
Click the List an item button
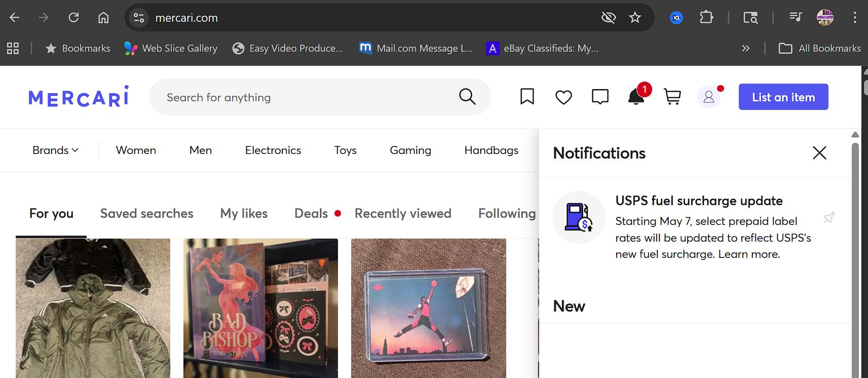click(783, 97)
